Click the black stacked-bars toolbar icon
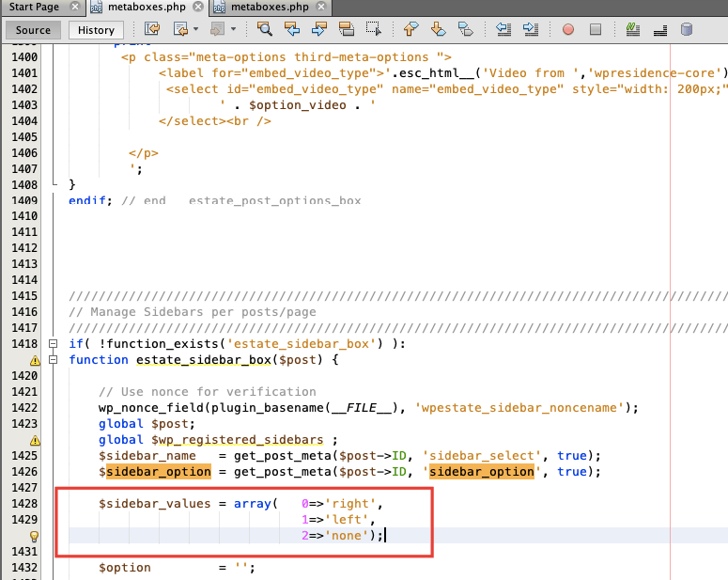The width and height of the screenshot is (728, 580). pyautogui.click(x=660, y=30)
